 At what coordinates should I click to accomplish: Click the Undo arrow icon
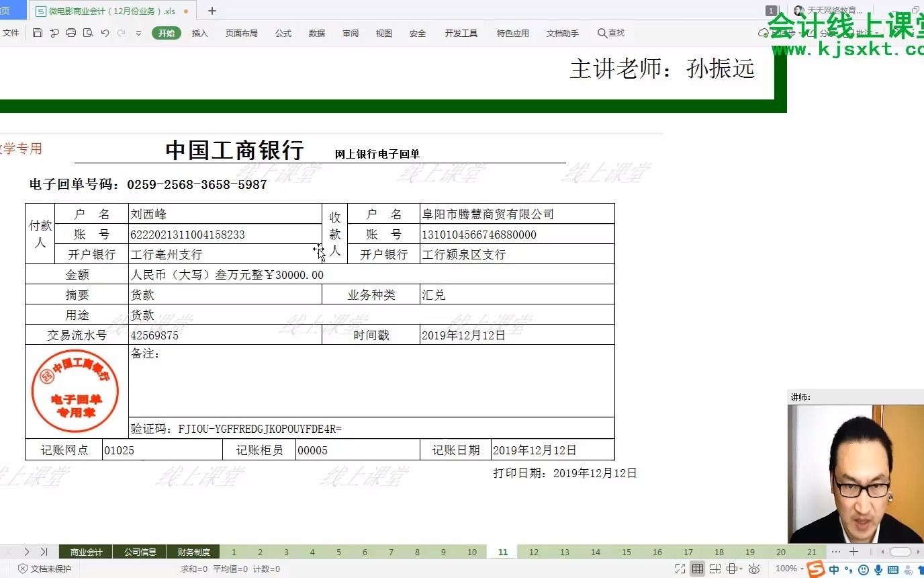(x=105, y=33)
